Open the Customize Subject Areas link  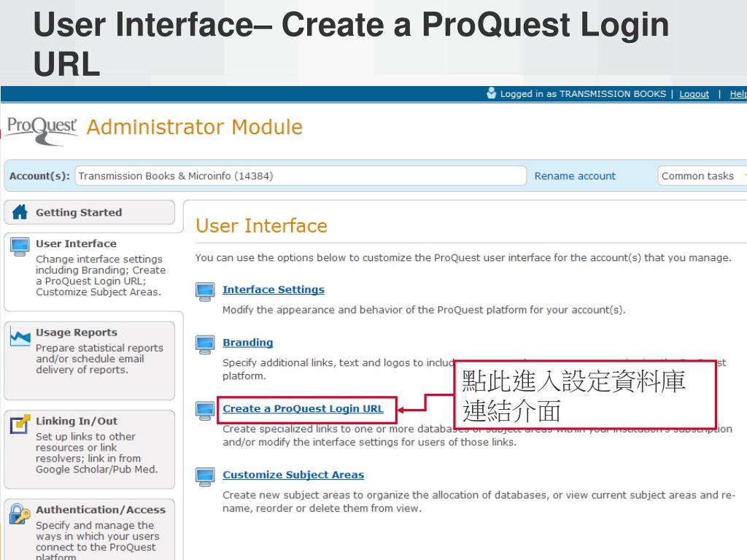(293, 475)
